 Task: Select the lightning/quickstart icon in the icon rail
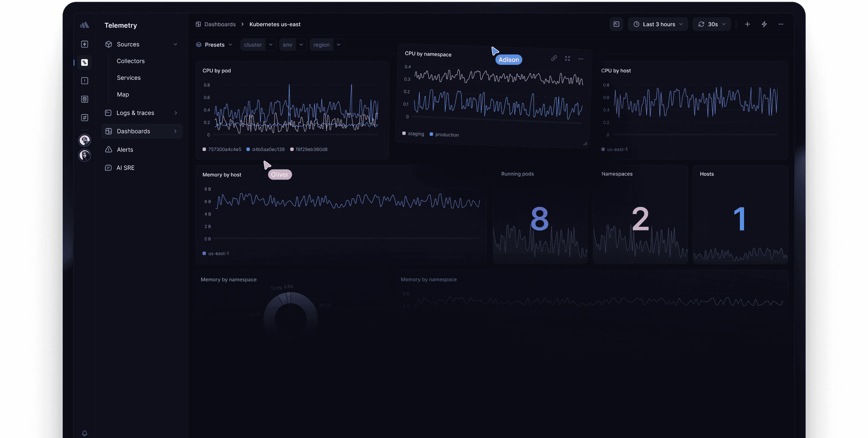84,44
